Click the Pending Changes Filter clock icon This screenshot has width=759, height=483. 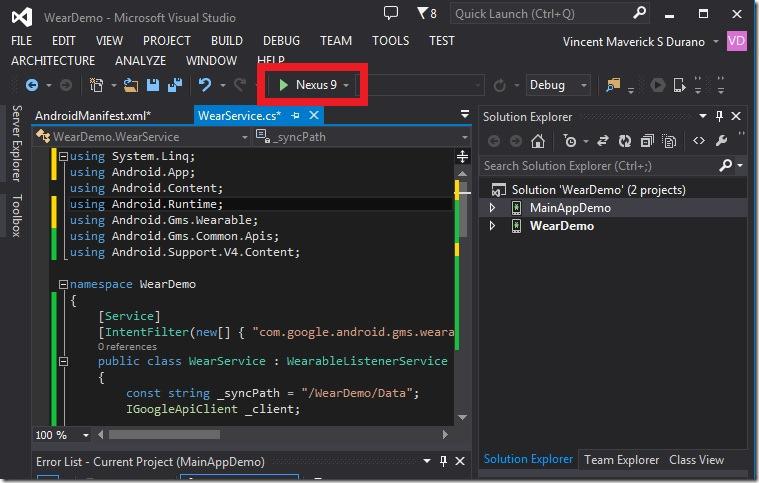571,141
